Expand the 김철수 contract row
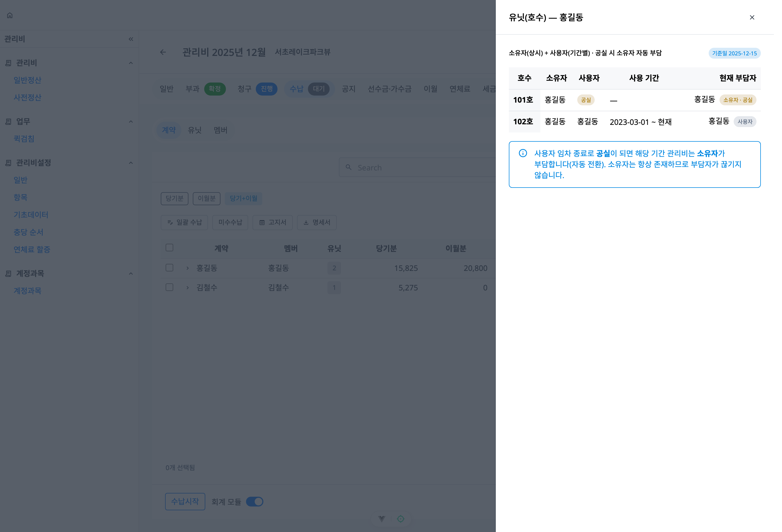Image resolution: width=782 pixels, height=532 pixels. (187, 287)
